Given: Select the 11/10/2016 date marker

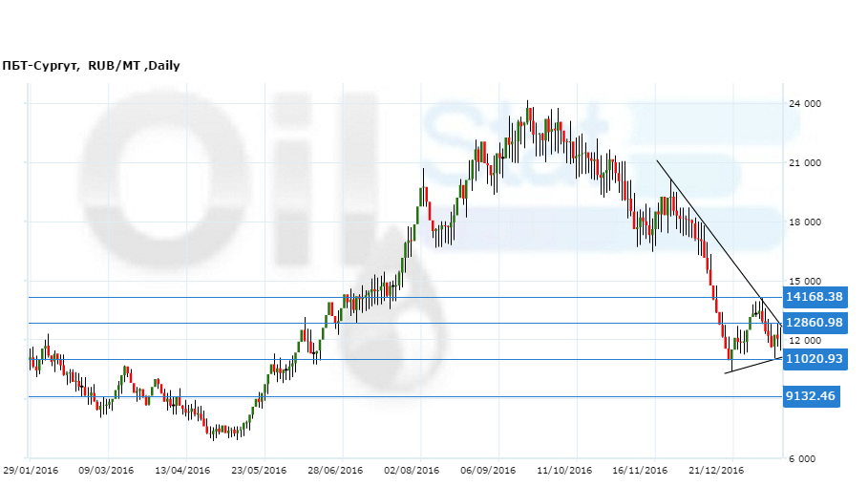Looking at the screenshot, I should click(x=564, y=470).
